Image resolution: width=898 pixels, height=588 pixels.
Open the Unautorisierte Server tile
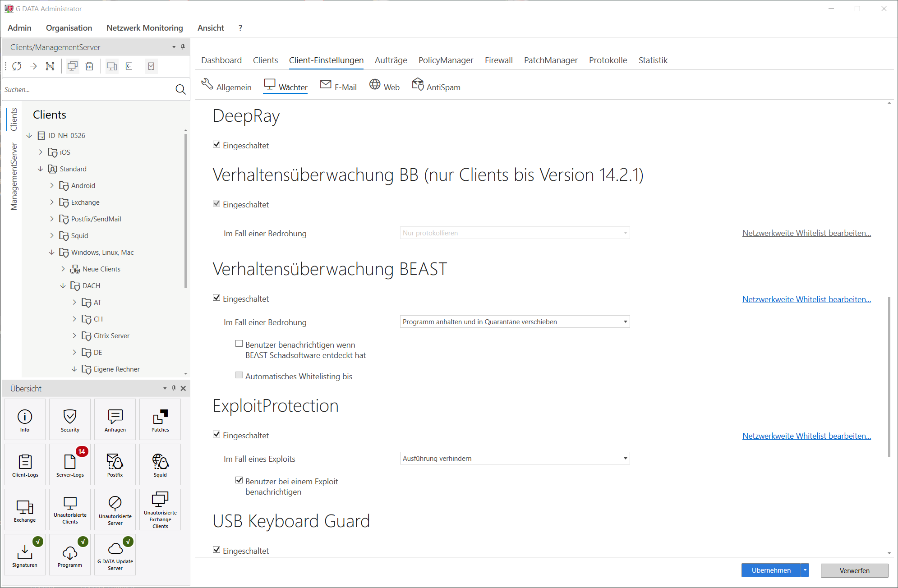115,510
